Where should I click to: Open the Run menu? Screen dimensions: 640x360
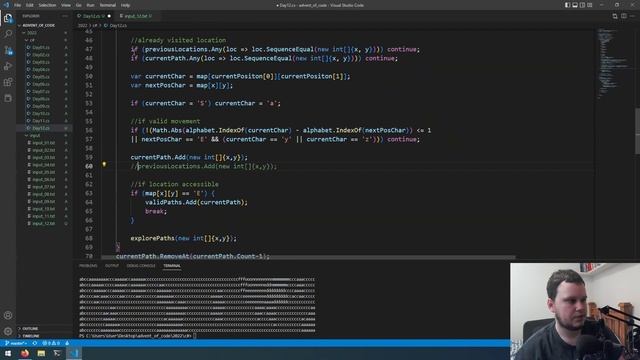tap(91, 5)
